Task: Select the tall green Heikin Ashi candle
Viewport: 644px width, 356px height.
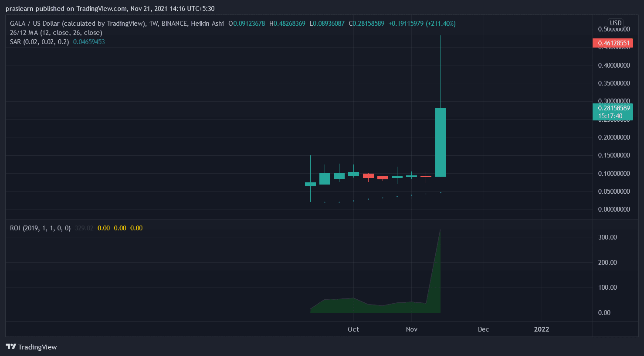Action: (441, 142)
